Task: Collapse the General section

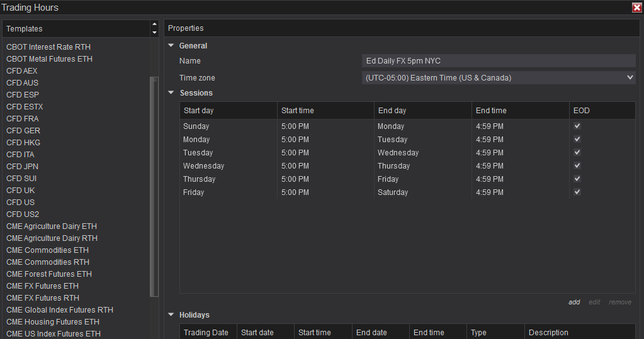Action: tap(171, 46)
